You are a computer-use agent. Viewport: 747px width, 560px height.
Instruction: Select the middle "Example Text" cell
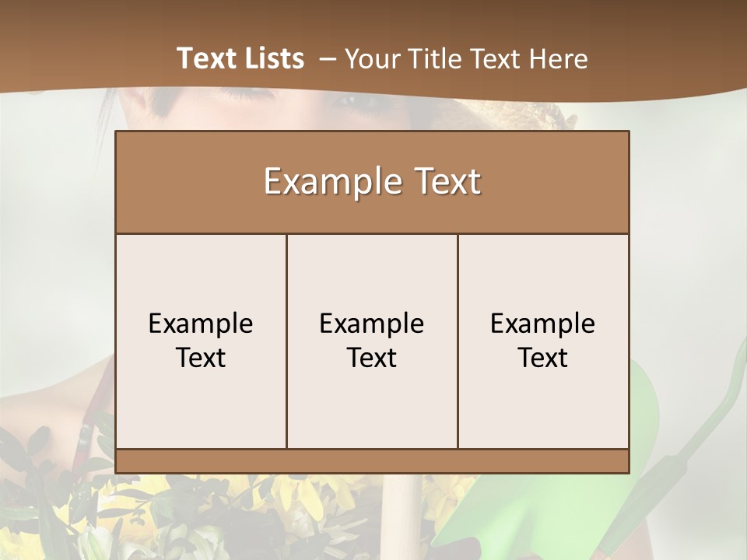click(372, 341)
